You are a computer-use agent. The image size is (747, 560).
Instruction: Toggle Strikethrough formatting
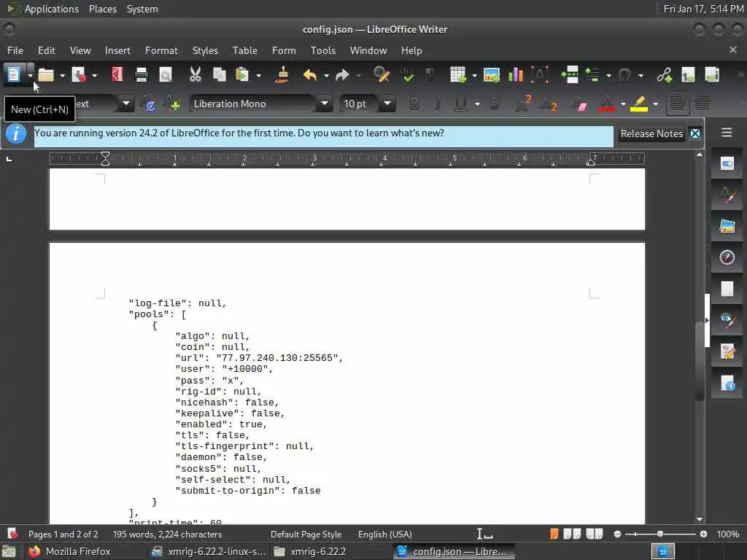(x=495, y=104)
